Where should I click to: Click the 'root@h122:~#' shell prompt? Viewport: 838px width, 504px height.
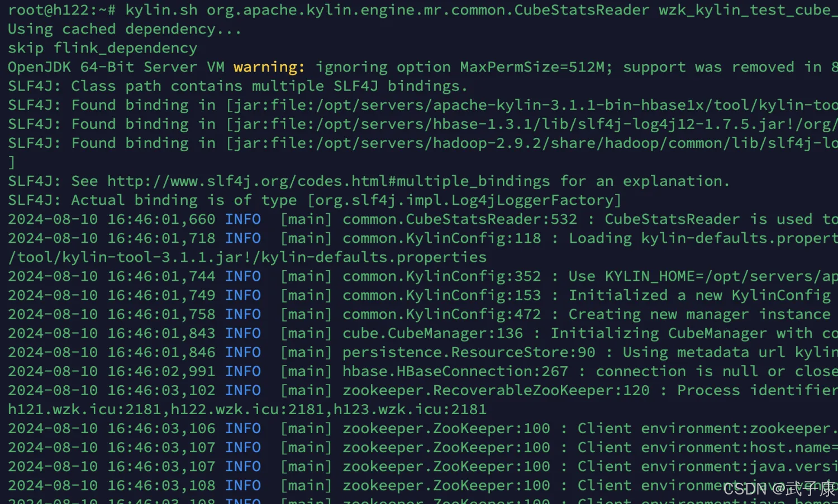[62, 10]
